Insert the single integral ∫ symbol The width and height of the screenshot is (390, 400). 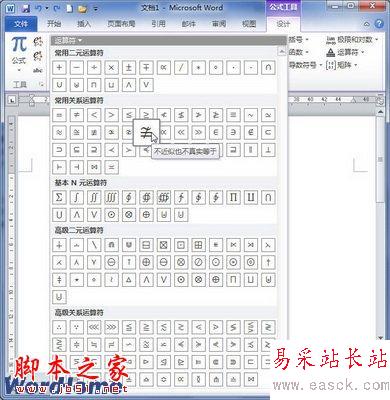[x=77, y=197]
